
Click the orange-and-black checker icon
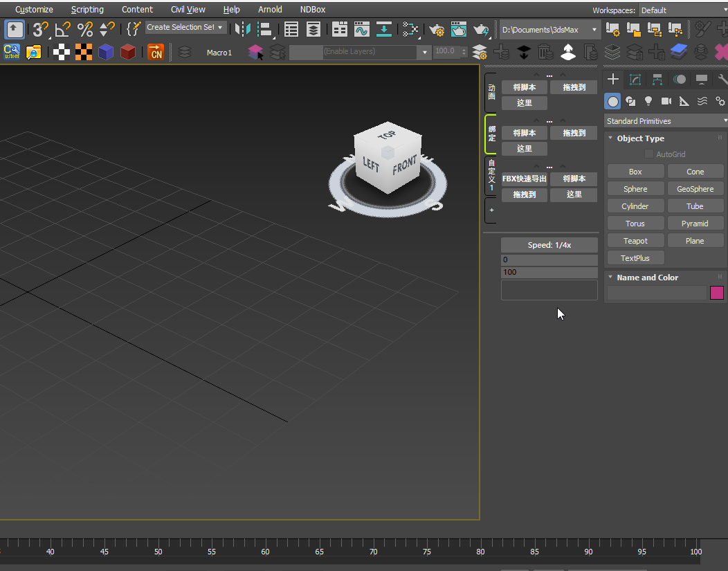(84, 52)
